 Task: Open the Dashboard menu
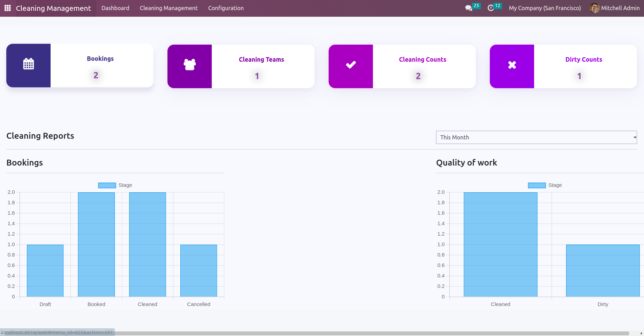(x=115, y=8)
